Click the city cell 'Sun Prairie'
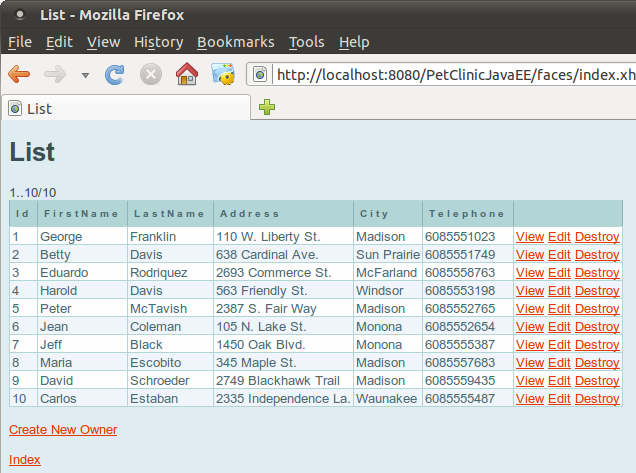This screenshot has width=636, height=473. pyautogui.click(x=388, y=255)
